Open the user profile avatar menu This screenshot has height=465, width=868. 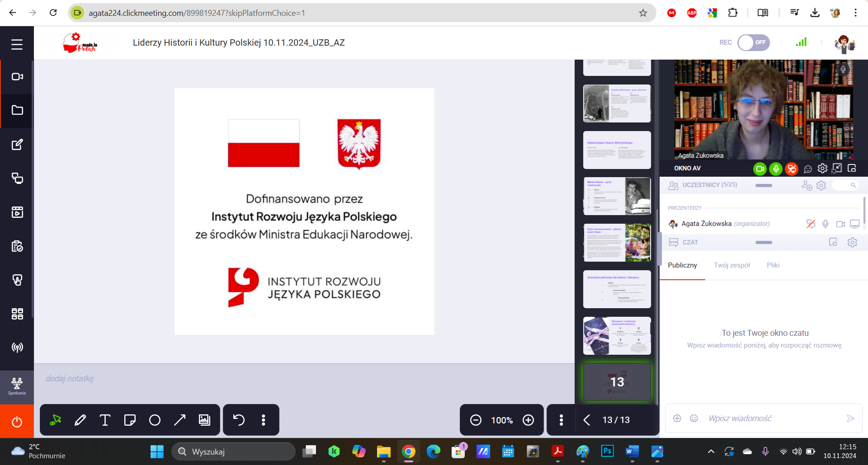click(844, 43)
